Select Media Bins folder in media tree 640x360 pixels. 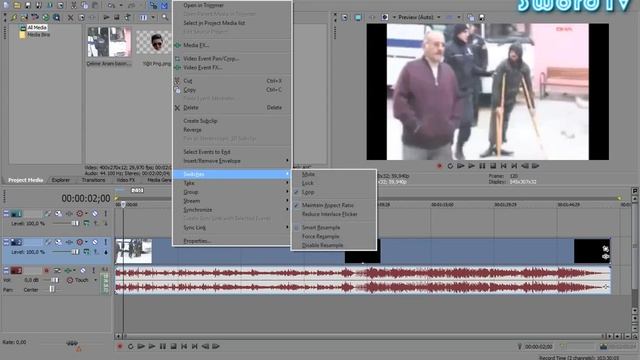pos(35,35)
